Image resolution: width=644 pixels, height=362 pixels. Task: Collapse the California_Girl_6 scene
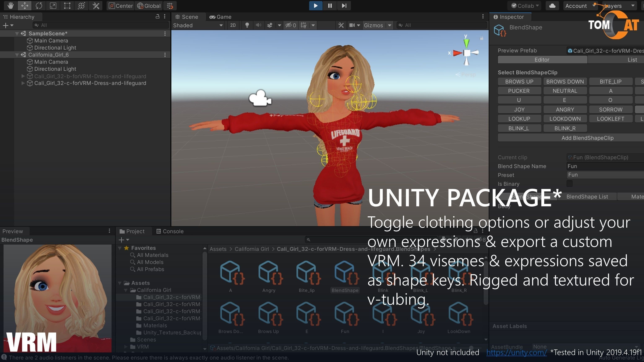[x=17, y=55]
